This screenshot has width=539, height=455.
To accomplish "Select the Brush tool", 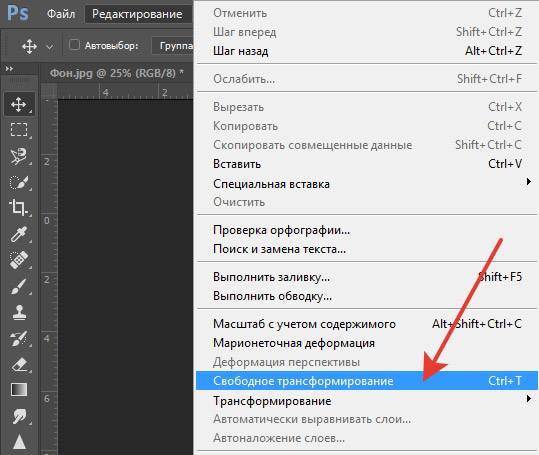I will pos(19,286).
